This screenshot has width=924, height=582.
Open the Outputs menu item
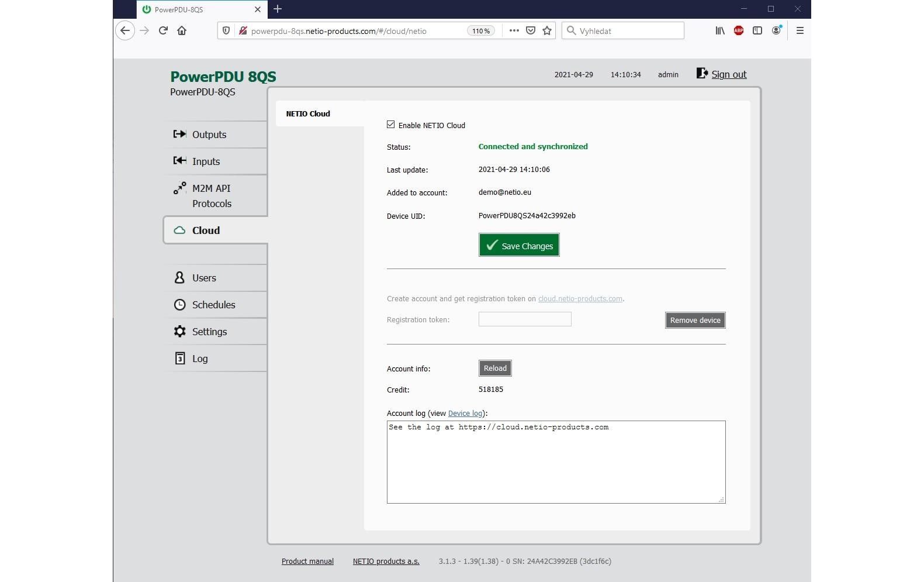(x=215, y=135)
